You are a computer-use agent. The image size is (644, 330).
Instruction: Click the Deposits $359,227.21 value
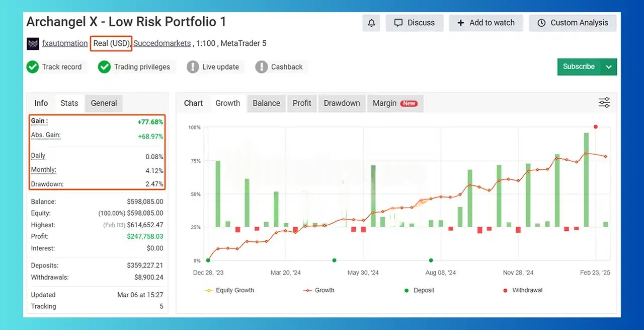[145, 265]
